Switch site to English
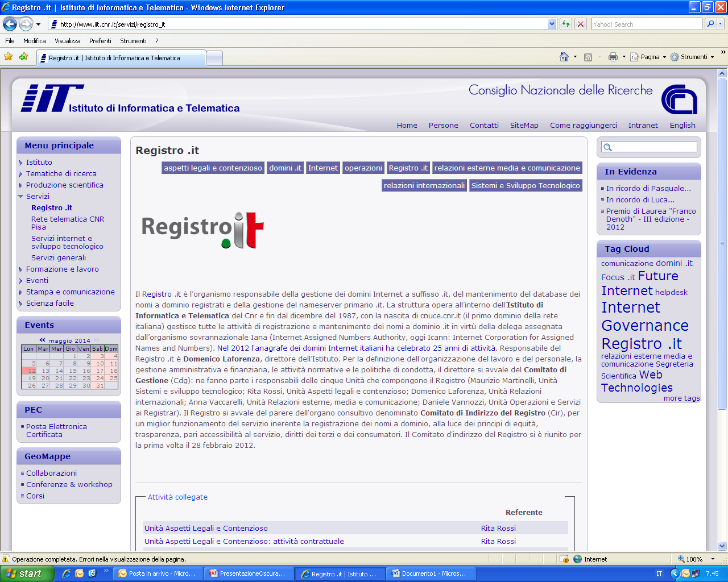Screen dimensions: 728x582 click(x=682, y=126)
